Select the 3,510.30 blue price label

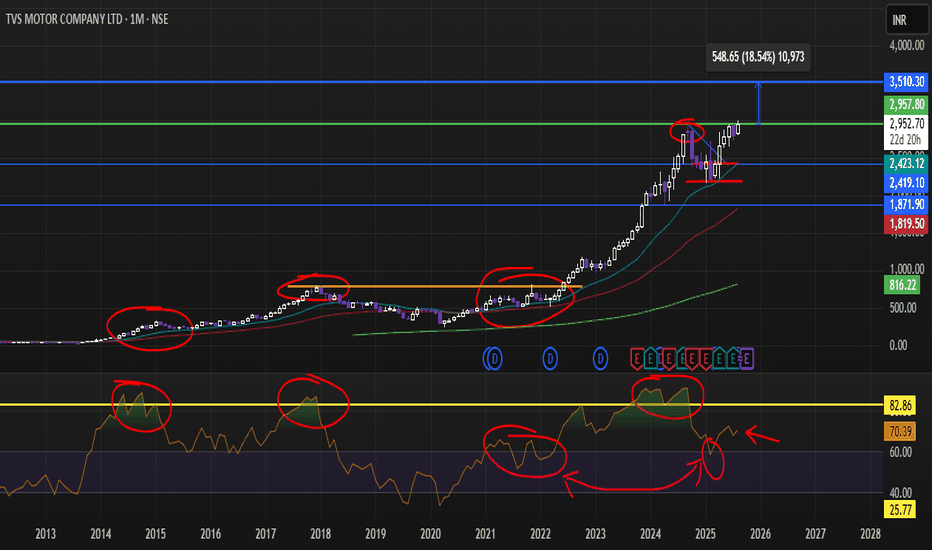click(x=906, y=81)
